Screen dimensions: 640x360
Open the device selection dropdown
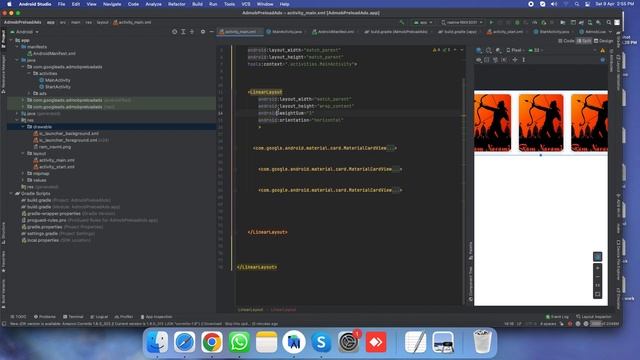click(x=462, y=22)
